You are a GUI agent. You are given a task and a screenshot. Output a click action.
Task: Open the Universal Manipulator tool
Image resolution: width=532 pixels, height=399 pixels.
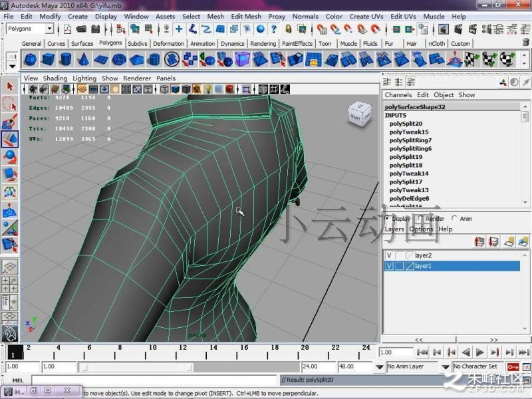point(10,192)
